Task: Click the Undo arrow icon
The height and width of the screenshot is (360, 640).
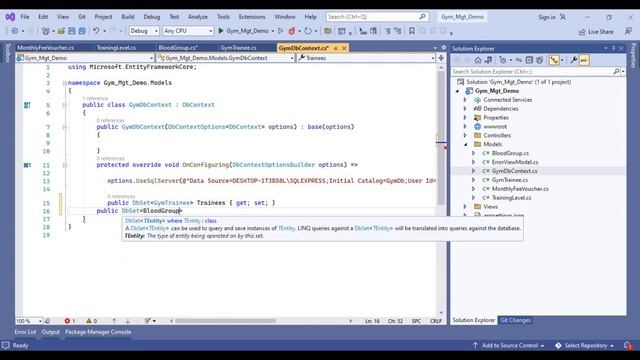Action: point(96,31)
